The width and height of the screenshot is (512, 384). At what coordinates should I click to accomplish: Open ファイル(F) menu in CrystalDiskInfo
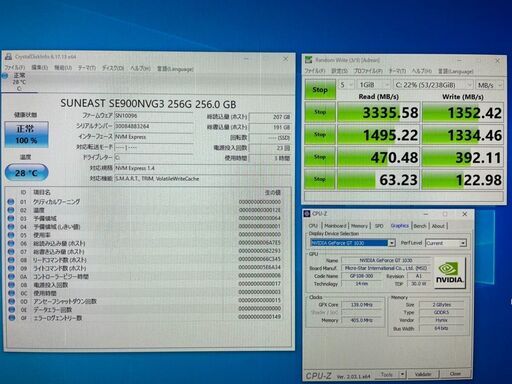14,68
